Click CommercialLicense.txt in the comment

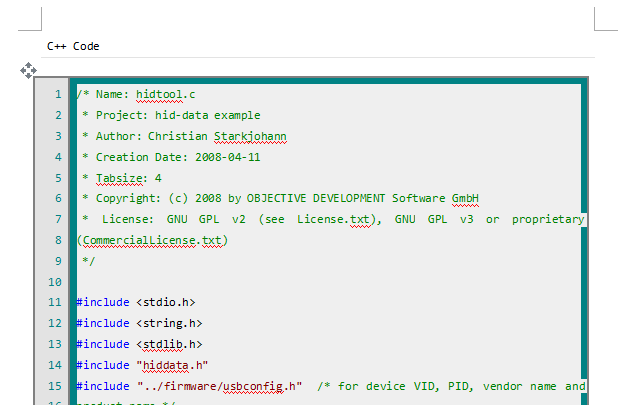click(153, 240)
